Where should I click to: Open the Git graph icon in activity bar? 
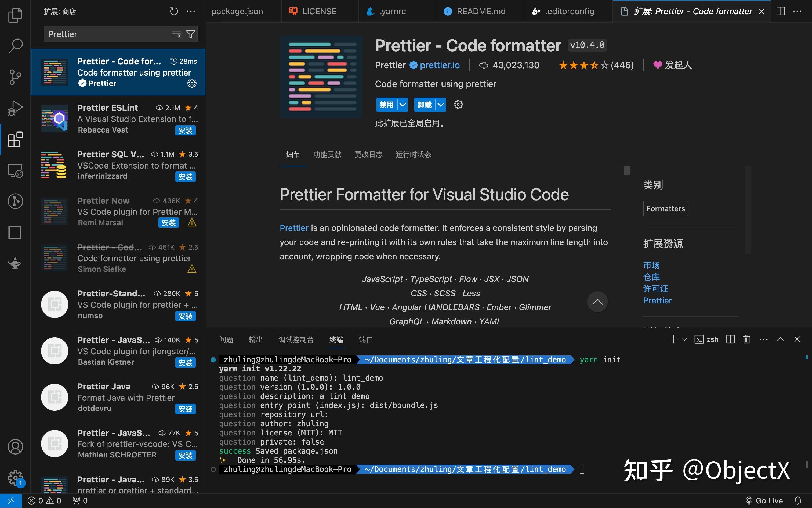(15, 201)
